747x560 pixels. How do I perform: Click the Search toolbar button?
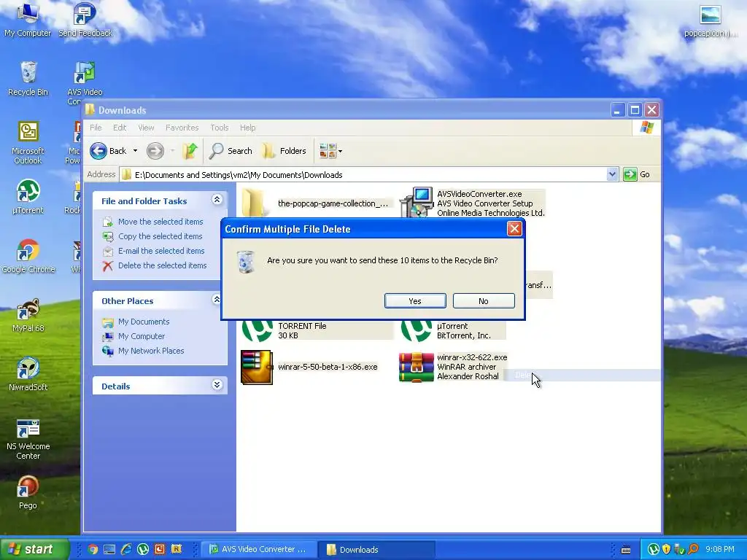click(x=231, y=151)
